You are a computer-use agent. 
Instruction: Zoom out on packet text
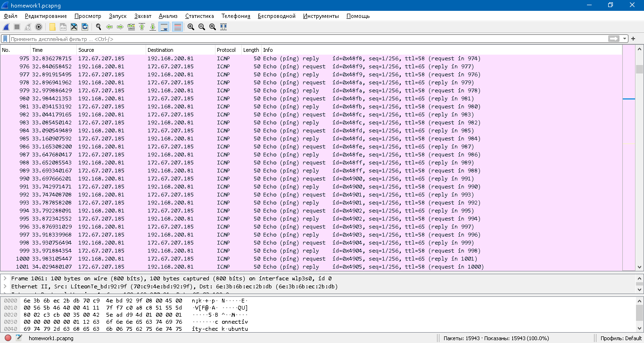coord(202,27)
